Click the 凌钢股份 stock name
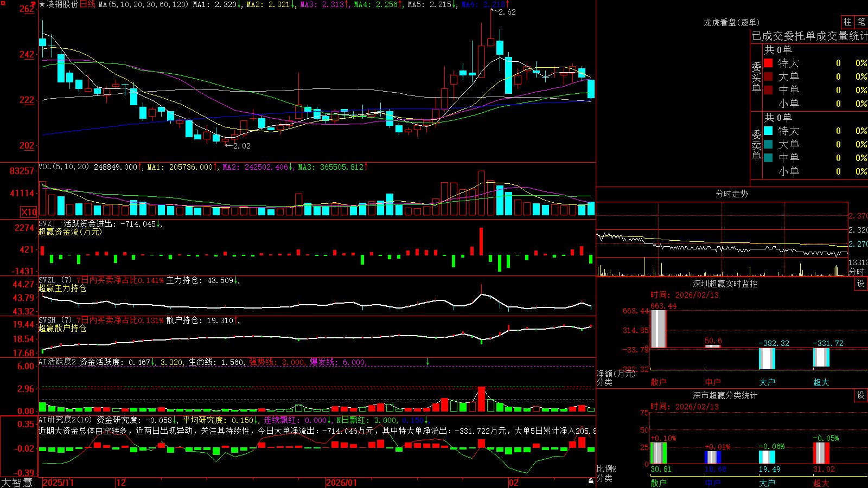The height and width of the screenshot is (488, 868). 62,4
